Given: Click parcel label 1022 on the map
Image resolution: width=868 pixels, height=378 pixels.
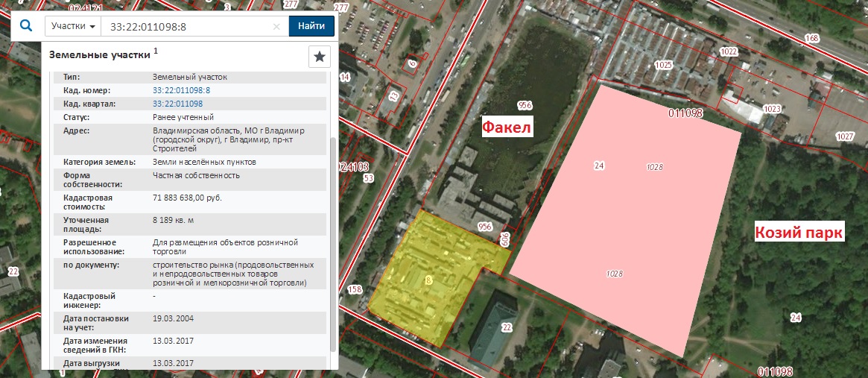Looking at the screenshot, I should tap(728, 51).
